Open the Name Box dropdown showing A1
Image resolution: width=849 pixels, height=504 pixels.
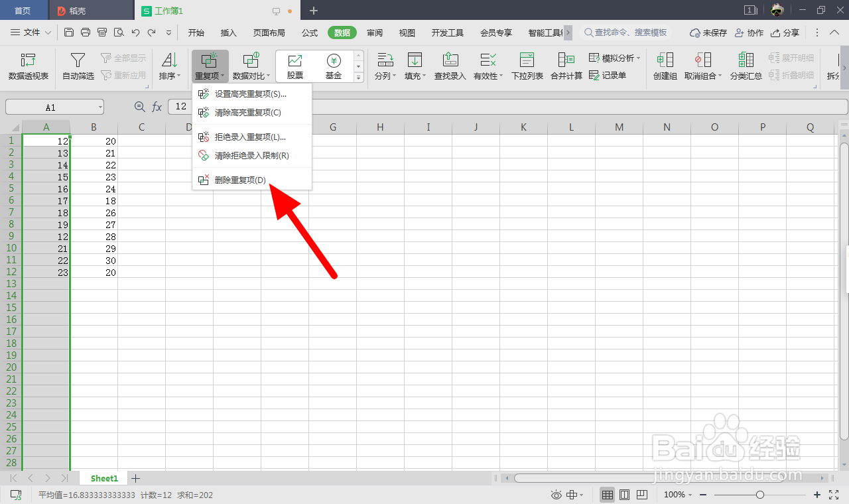(99, 107)
